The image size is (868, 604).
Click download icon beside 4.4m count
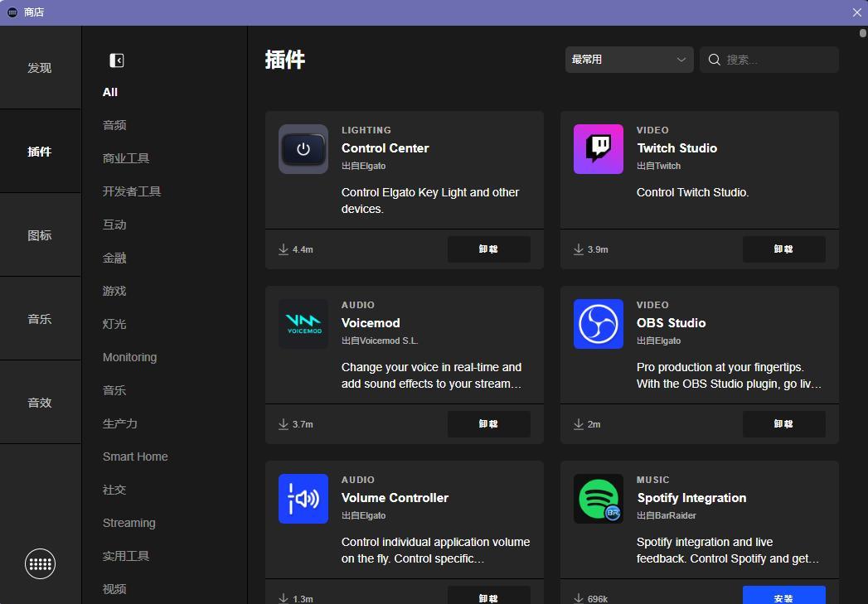(284, 249)
